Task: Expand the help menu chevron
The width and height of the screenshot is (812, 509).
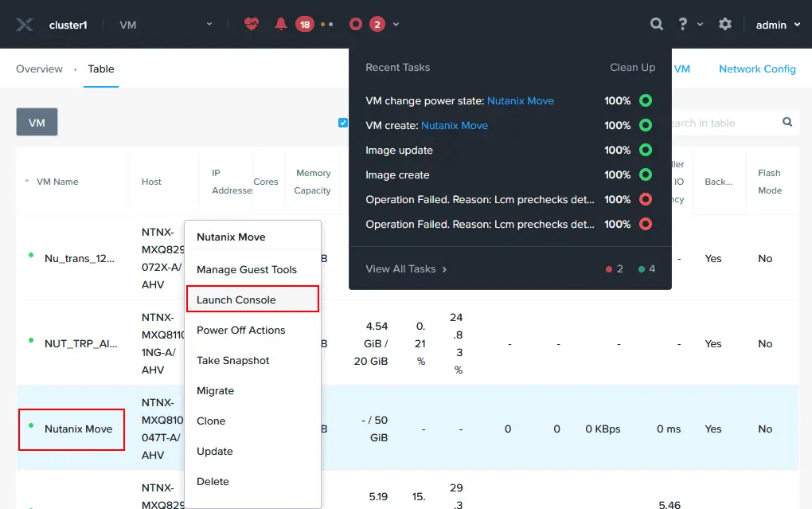Action: tap(700, 25)
